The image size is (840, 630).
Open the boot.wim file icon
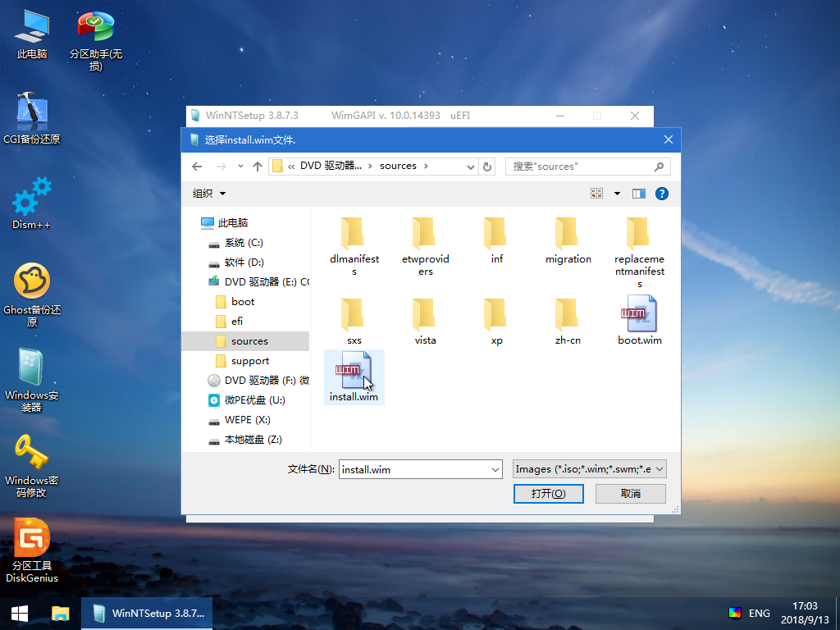[x=639, y=316]
